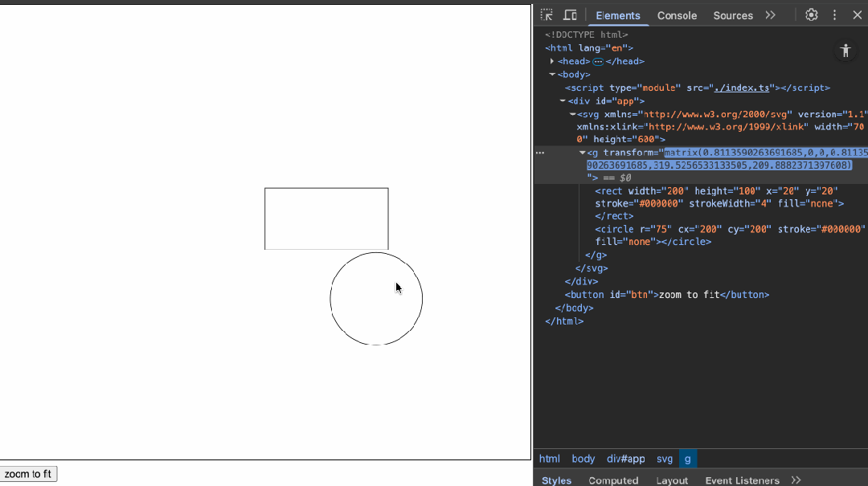Select the rect element row
The image size is (868, 486).
pos(719,203)
